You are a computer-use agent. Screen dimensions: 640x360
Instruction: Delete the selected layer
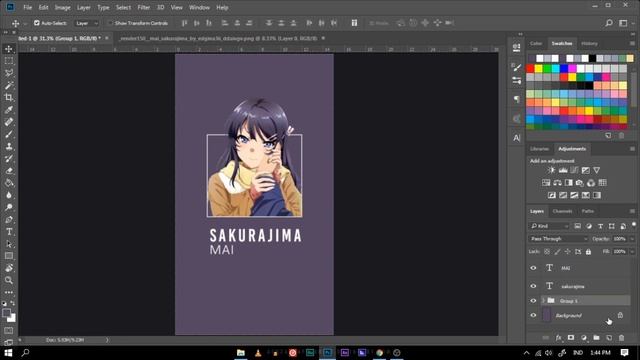pos(621,338)
